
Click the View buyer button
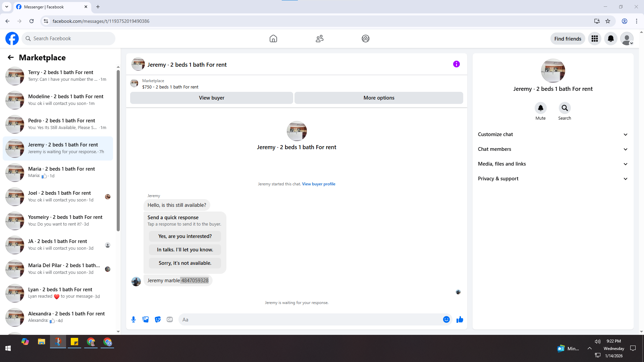click(x=211, y=98)
